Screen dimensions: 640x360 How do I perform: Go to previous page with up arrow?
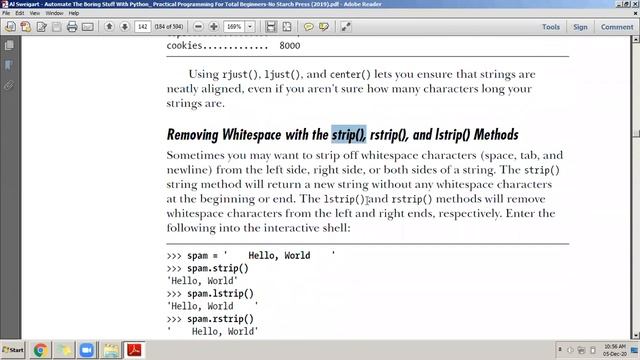coord(109,27)
